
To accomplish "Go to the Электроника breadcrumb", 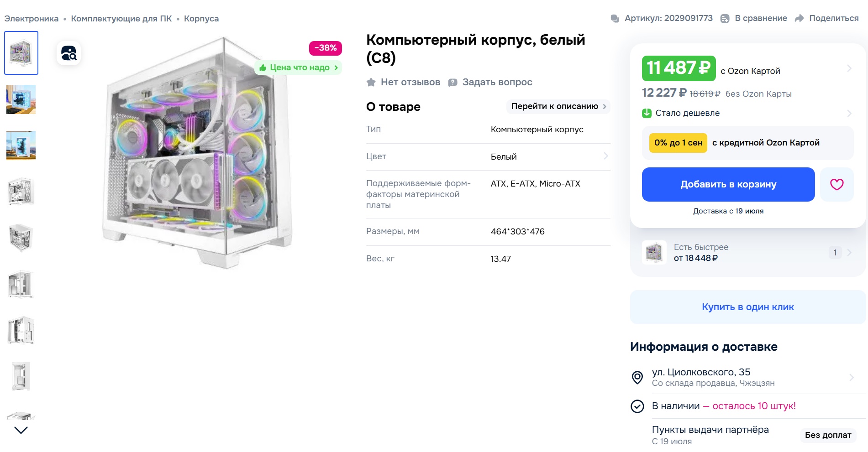I will pos(31,19).
